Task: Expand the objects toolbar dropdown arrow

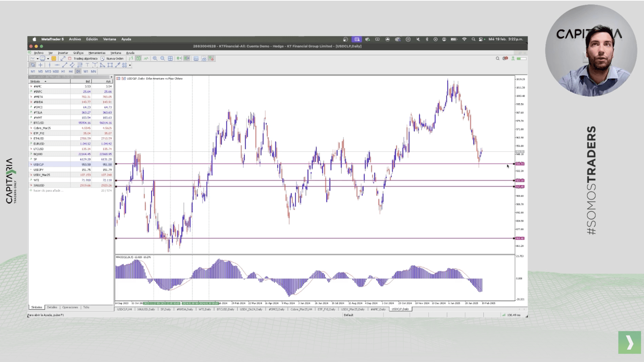Action: click(x=130, y=65)
